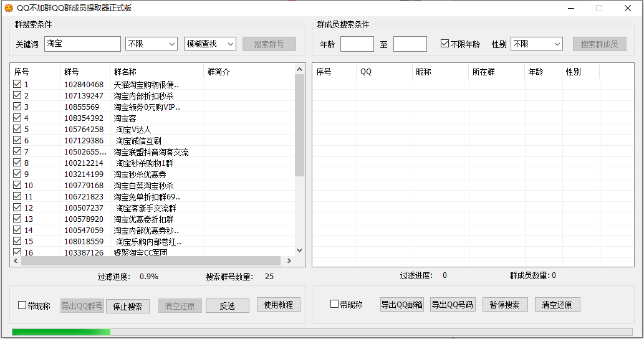Click the search count value 25
Image resolution: width=644 pixels, height=339 pixels.
(269, 277)
